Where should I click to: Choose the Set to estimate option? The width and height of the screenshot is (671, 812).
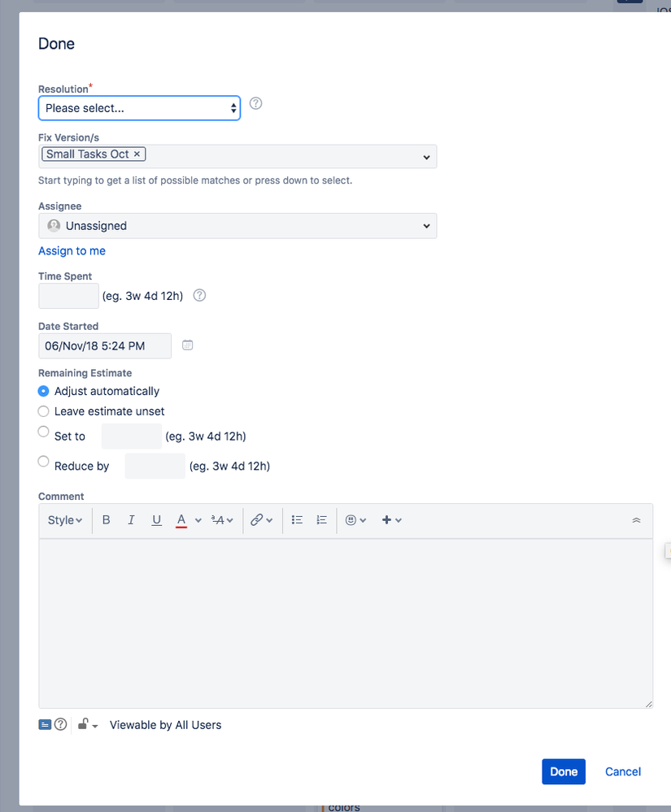pos(42,432)
